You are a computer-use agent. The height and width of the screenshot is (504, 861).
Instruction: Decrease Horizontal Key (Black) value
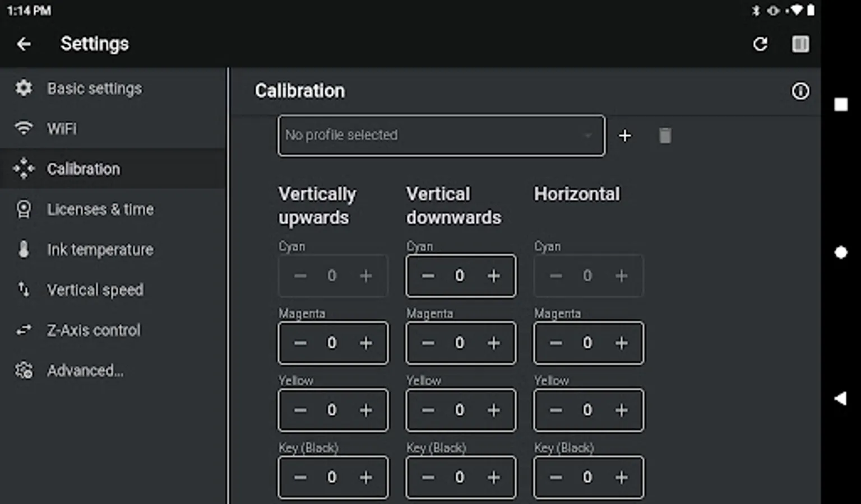click(555, 477)
